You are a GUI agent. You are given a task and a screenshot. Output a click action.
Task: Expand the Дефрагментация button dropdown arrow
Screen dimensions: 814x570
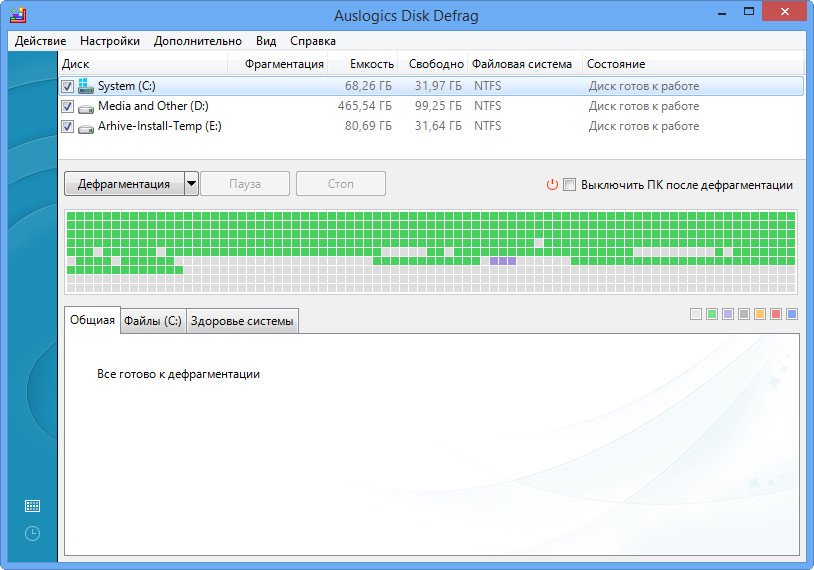(x=192, y=184)
